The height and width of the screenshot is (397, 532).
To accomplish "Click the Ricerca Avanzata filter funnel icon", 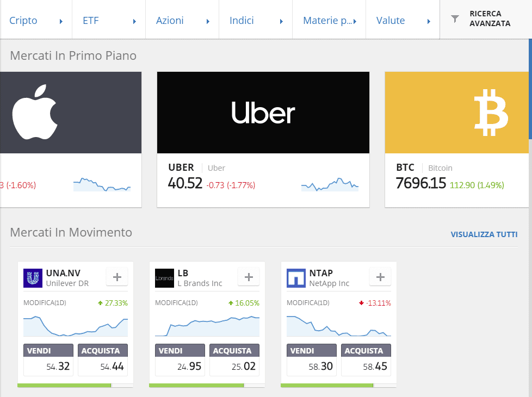I will point(455,18).
